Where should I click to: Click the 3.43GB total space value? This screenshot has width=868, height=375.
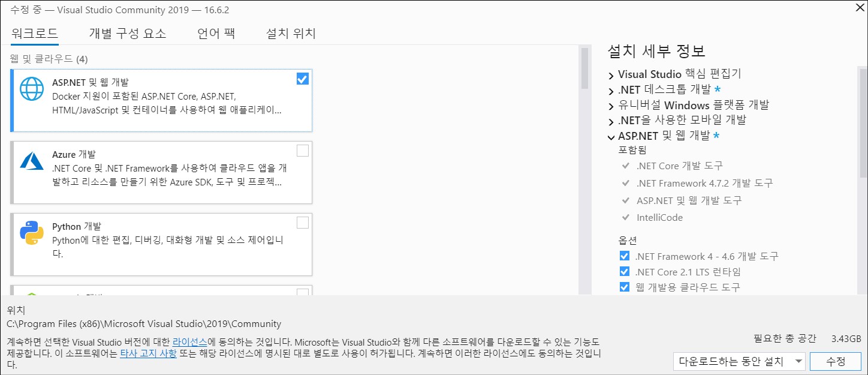(846, 338)
